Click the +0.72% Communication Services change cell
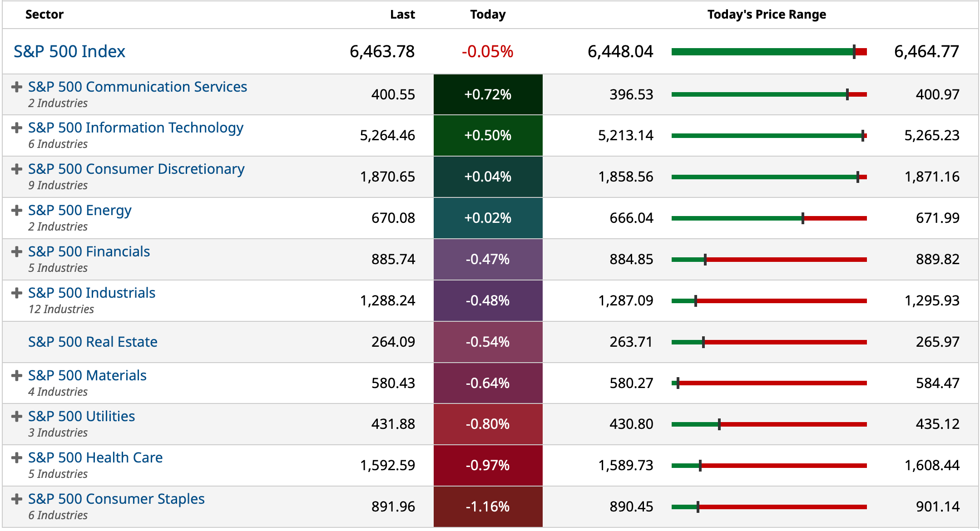Screen dimensions: 980x531 (488, 94)
